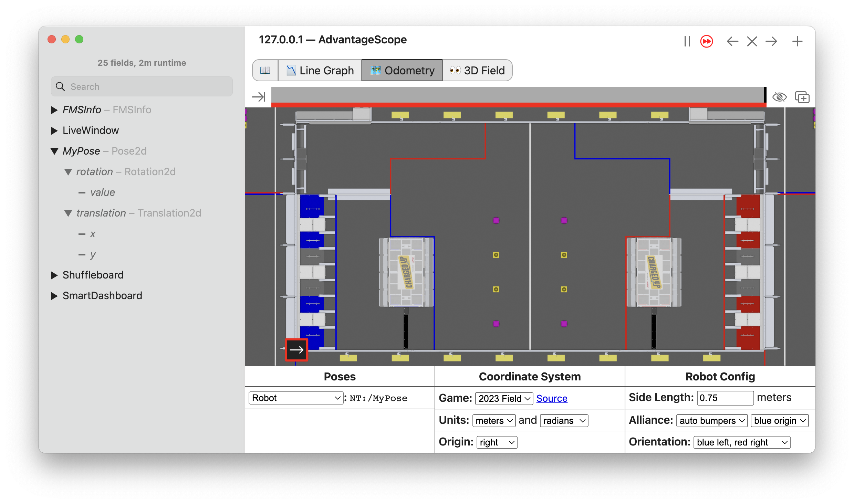
Task: Select the Odometry tab
Action: [402, 70]
